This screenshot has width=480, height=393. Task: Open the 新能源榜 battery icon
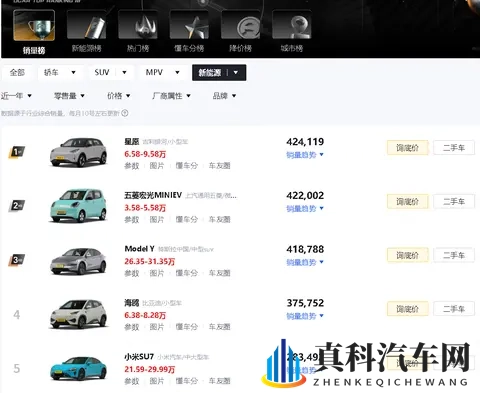[x=87, y=25]
